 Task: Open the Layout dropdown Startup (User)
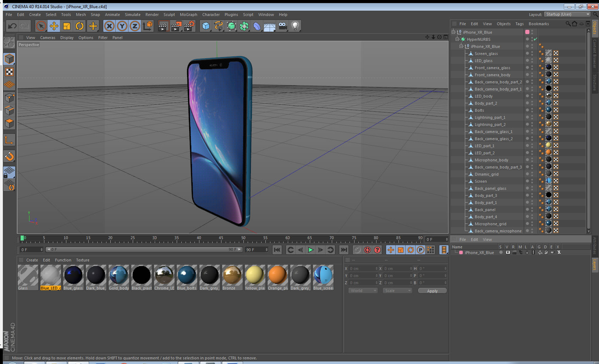(x=568, y=14)
